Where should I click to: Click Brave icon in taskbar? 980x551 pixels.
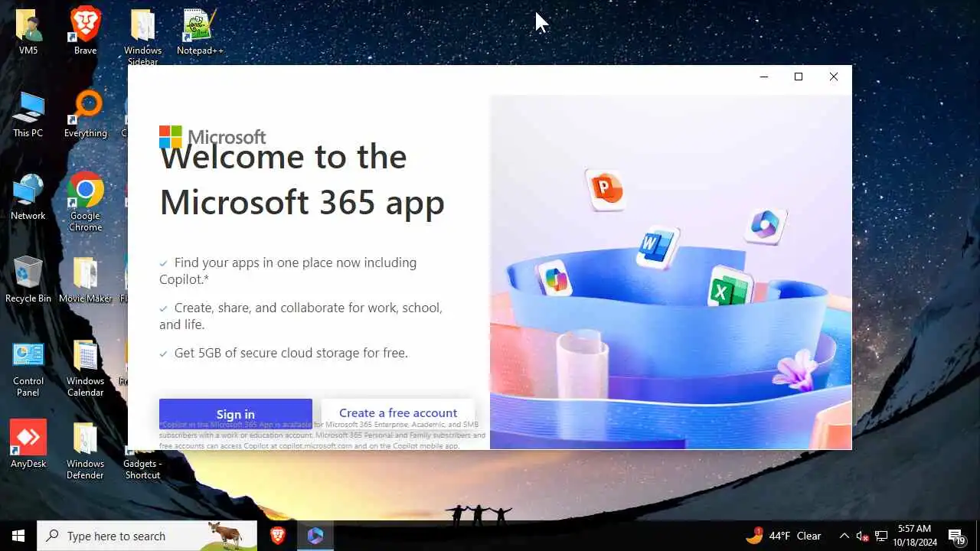pyautogui.click(x=278, y=536)
